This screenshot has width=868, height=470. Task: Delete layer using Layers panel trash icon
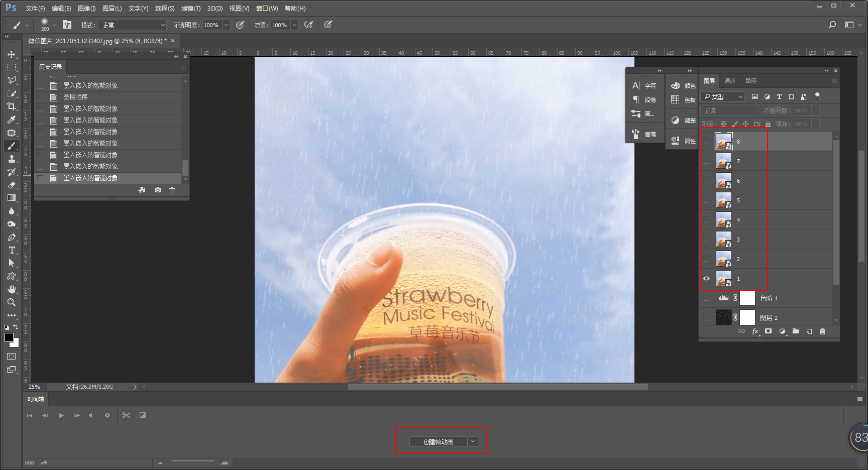coord(822,331)
